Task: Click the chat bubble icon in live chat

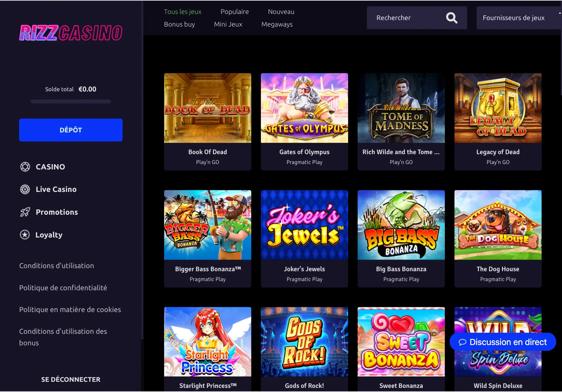Action: point(462,342)
